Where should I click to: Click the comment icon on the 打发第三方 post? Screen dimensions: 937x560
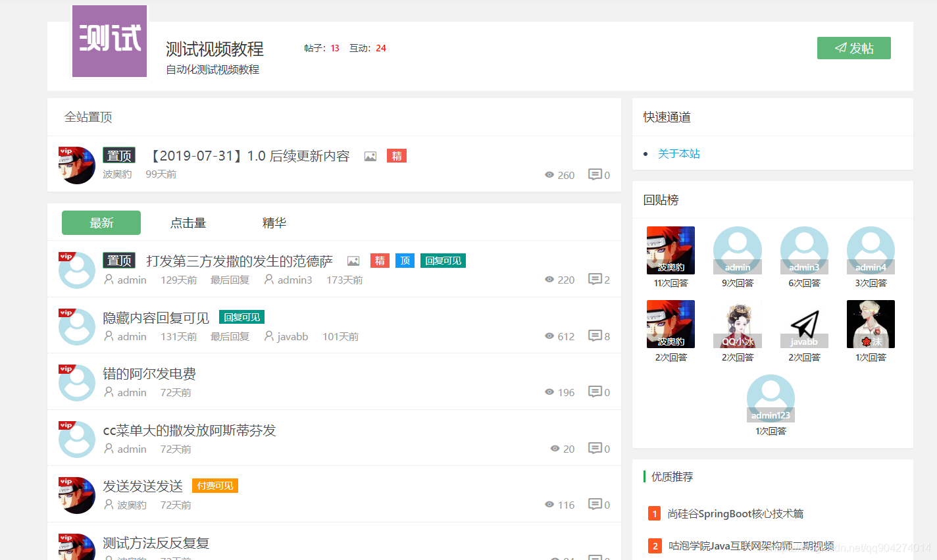(x=595, y=279)
